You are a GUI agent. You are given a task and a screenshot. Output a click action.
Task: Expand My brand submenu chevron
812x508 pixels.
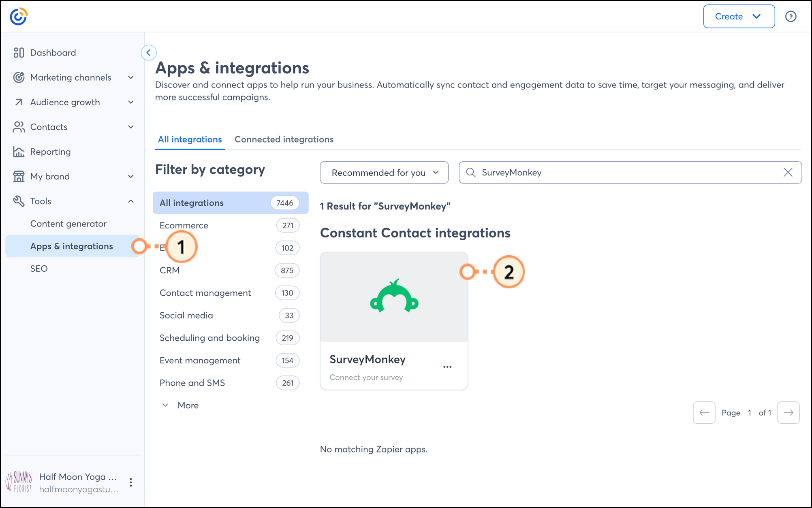(x=131, y=176)
